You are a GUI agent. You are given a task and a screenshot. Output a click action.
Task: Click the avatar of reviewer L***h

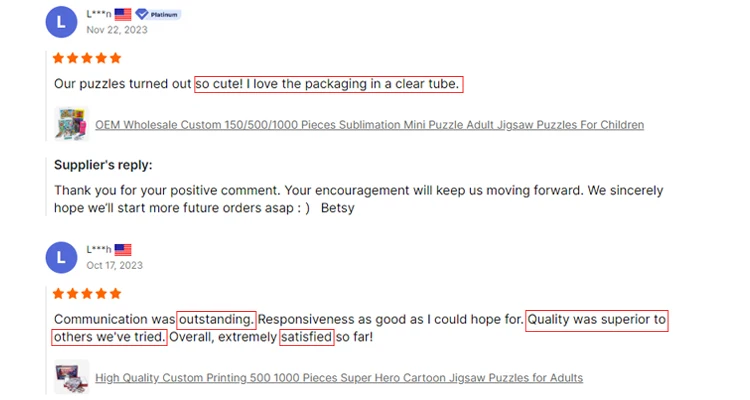(x=62, y=257)
